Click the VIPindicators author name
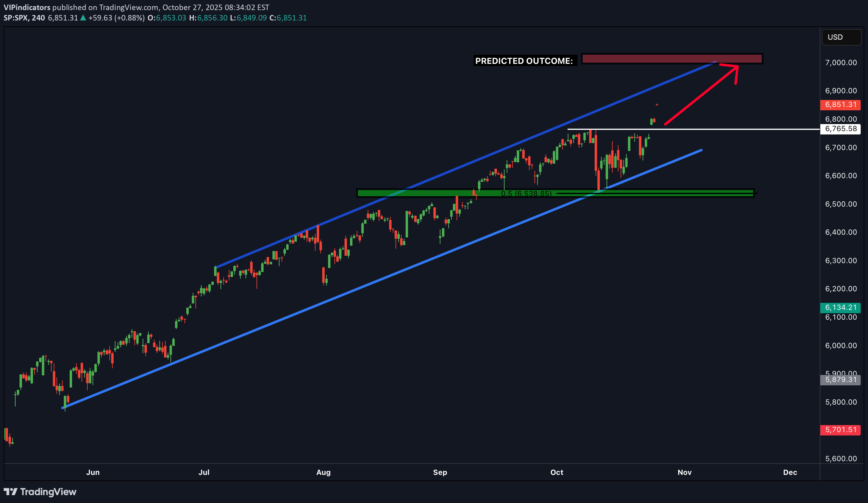Image resolution: width=868 pixels, height=503 pixels. [27, 7]
